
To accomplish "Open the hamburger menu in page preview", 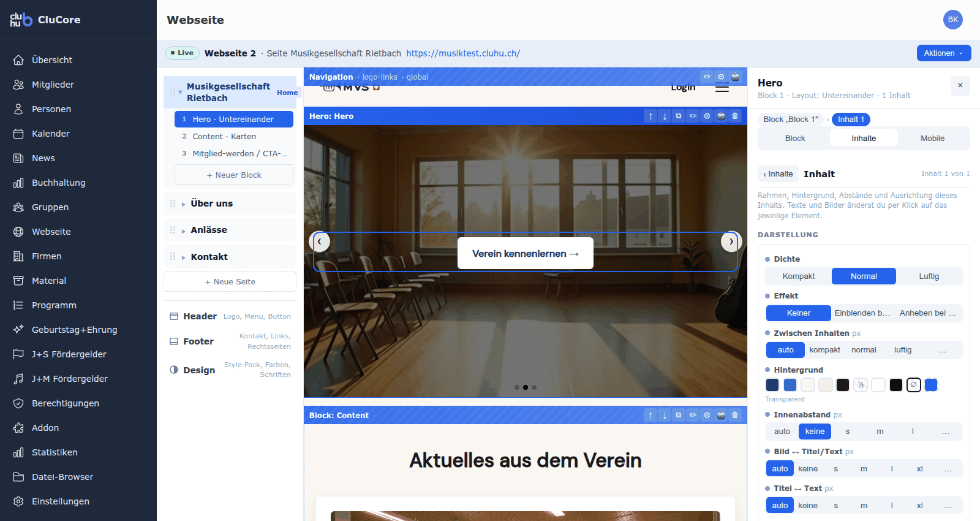I will 722,88.
